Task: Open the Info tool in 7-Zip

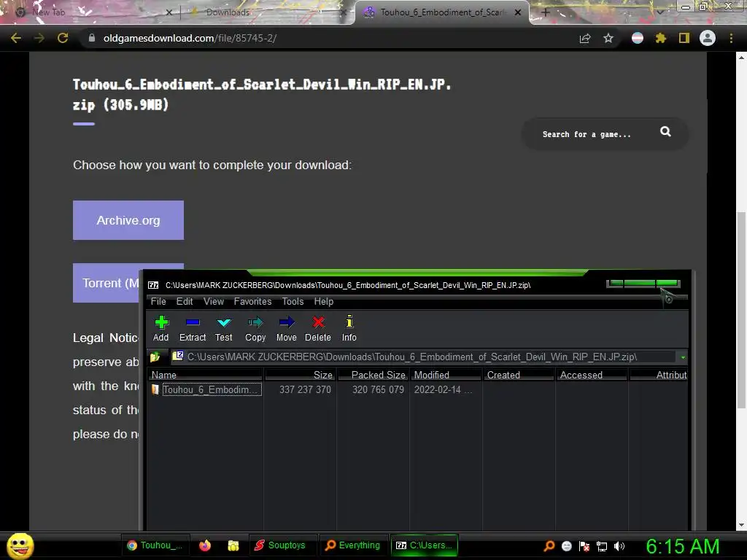Action: point(349,329)
